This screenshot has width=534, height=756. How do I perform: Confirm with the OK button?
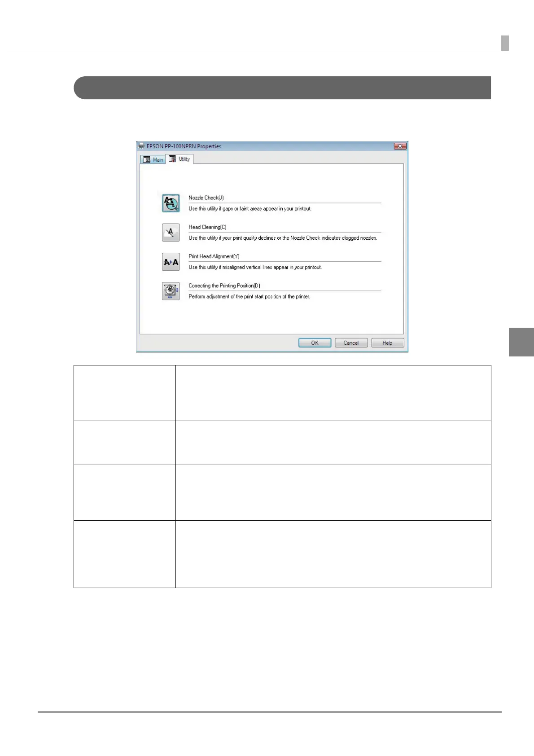[315, 343]
